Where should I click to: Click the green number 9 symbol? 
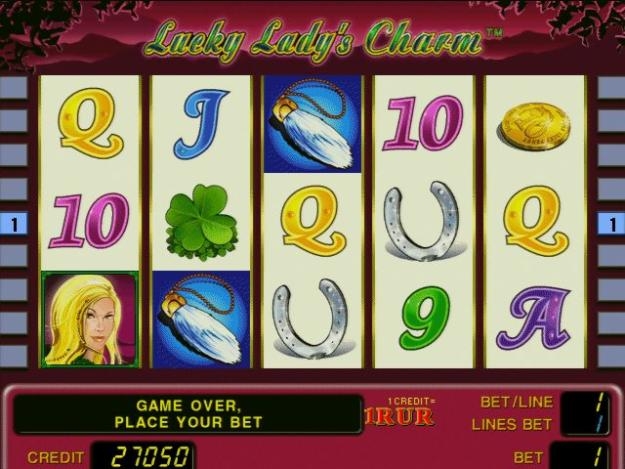click(x=426, y=318)
